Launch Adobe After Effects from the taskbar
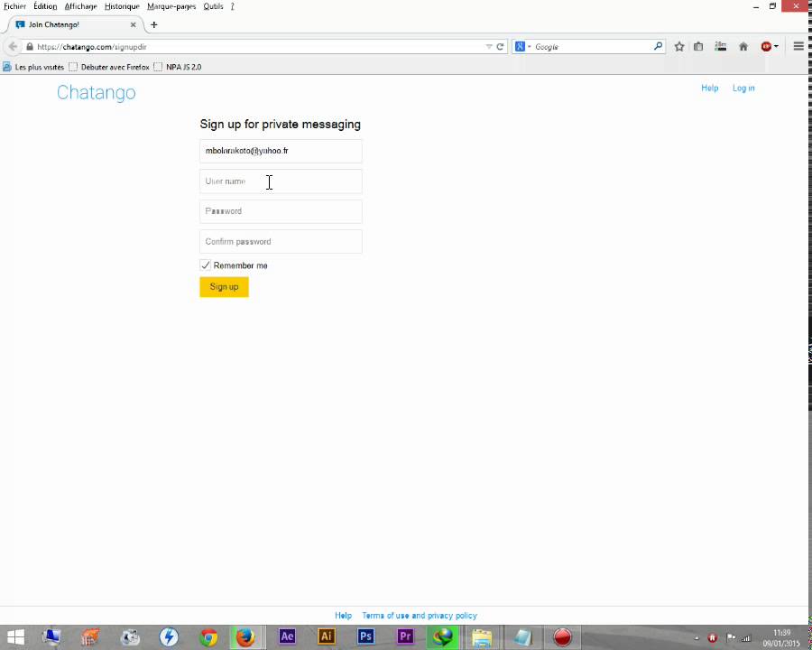The image size is (812, 650). 286,637
